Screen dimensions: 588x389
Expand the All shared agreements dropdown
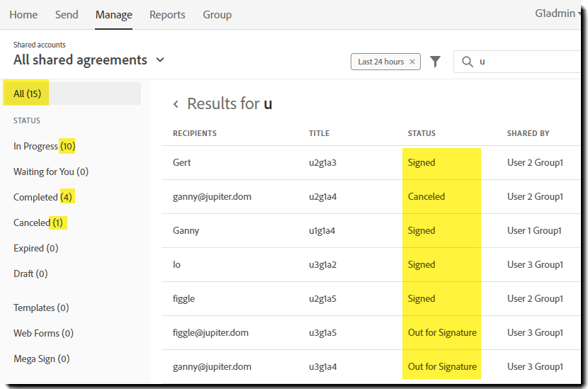[160, 60]
